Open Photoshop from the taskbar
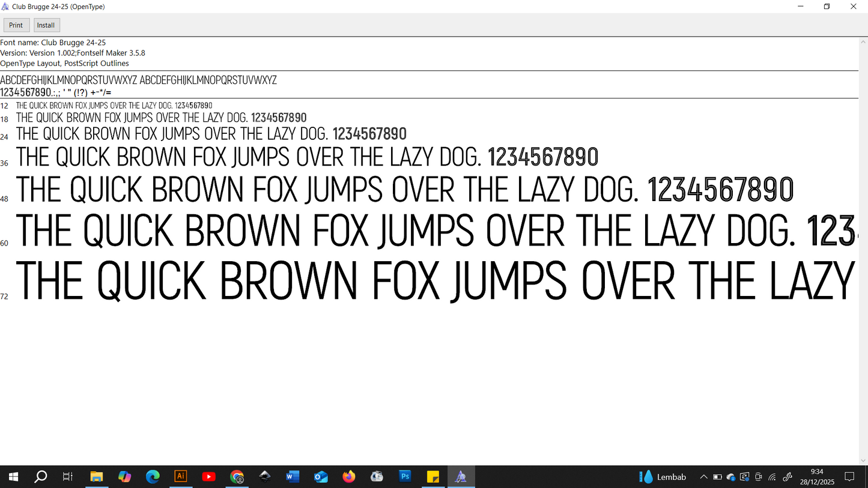This screenshot has width=868, height=488. [405, 477]
